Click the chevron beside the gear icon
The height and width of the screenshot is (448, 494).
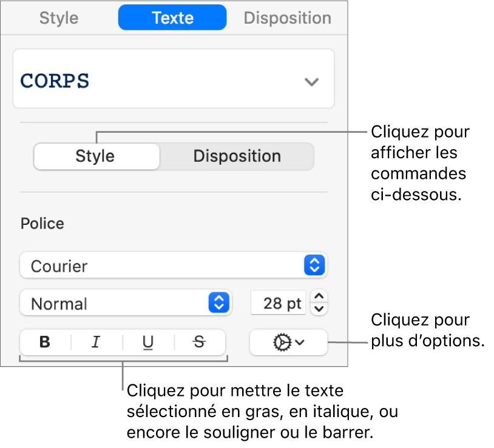point(300,343)
